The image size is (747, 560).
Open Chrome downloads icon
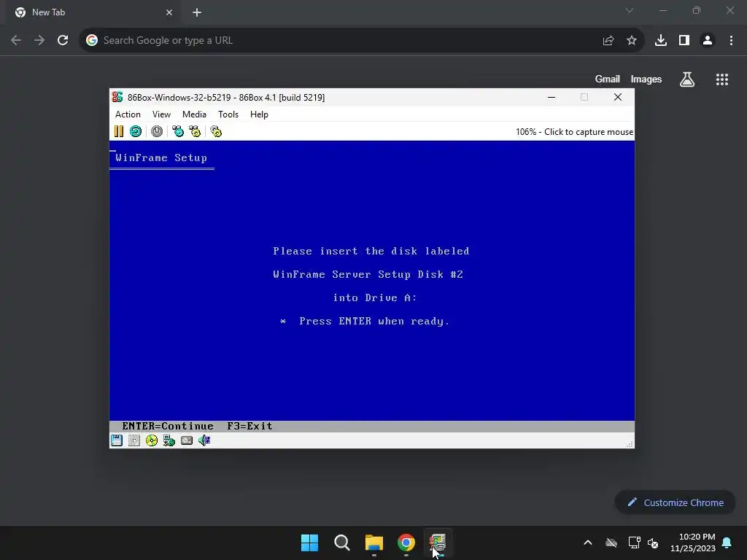pyautogui.click(x=661, y=40)
